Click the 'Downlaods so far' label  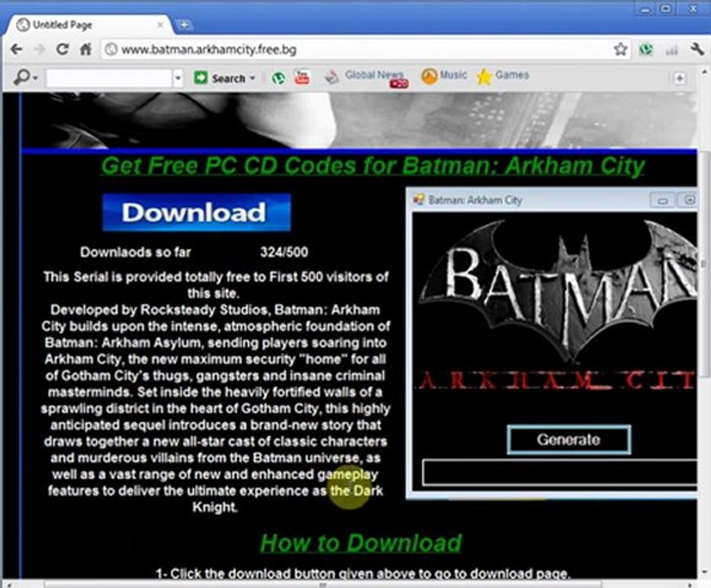pyautogui.click(x=135, y=252)
